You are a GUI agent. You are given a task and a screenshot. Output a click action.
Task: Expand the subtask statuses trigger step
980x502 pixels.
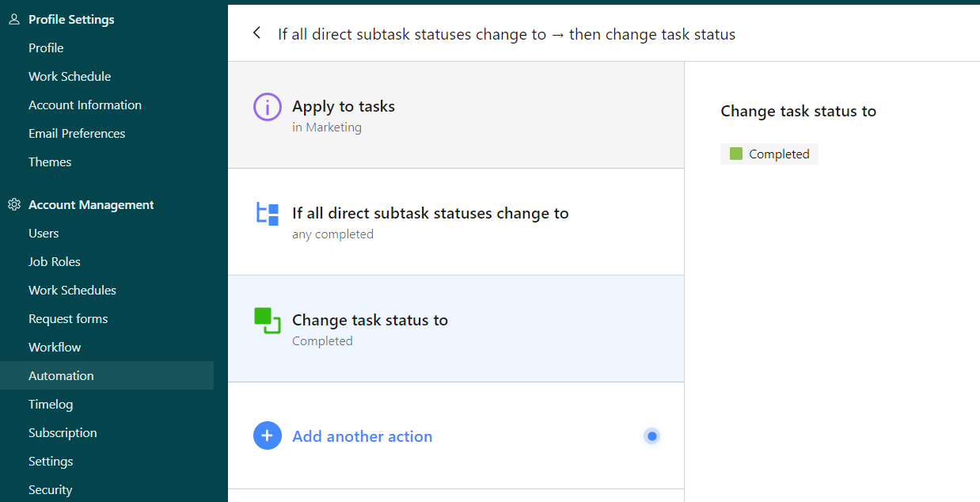click(x=455, y=222)
